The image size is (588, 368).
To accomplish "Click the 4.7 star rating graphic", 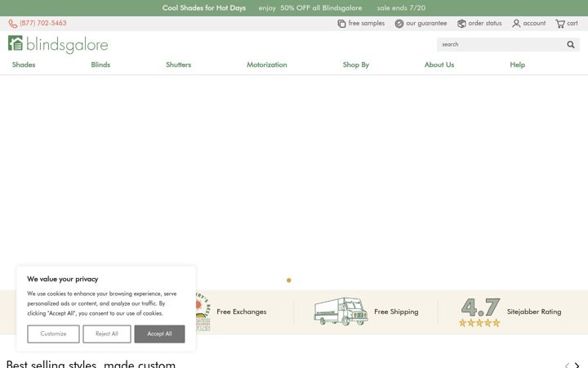I will click(x=480, y=312).
